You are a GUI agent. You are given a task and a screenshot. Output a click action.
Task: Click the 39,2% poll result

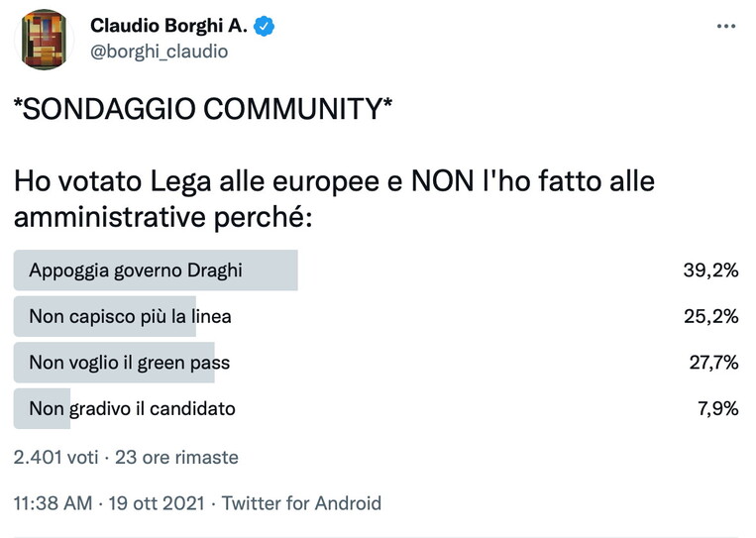tap(711, 270)
